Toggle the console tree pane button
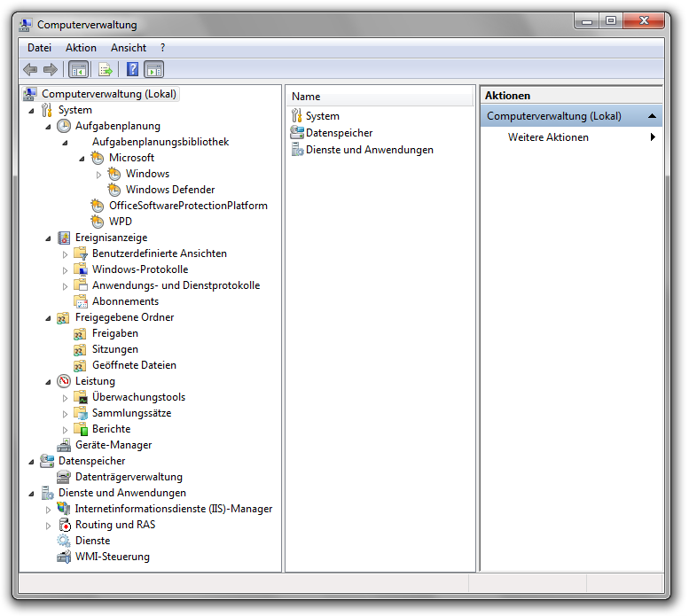Image resolution: width=689 pixels, height=616 pixels. coord(78,69)
